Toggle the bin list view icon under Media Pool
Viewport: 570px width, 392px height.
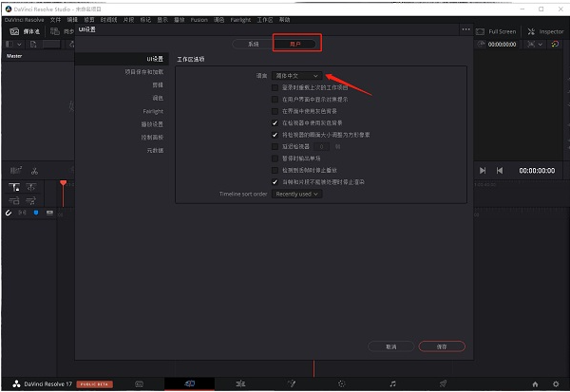(x=9, y=45)
